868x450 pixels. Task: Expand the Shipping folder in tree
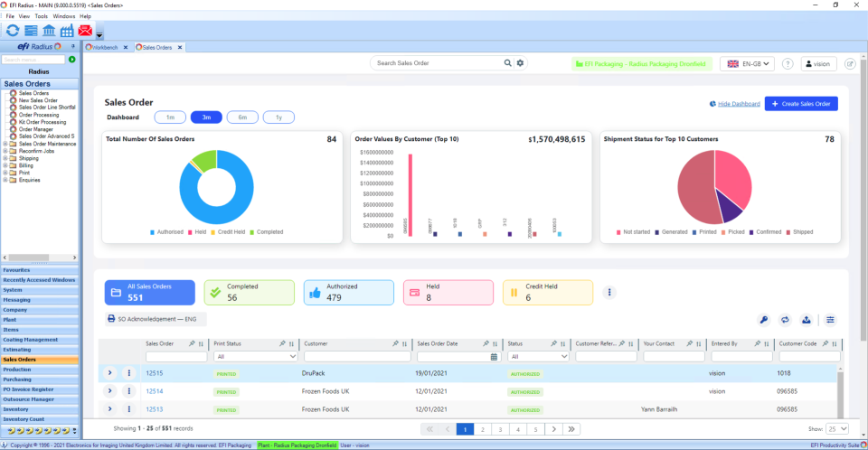(5, 158)
